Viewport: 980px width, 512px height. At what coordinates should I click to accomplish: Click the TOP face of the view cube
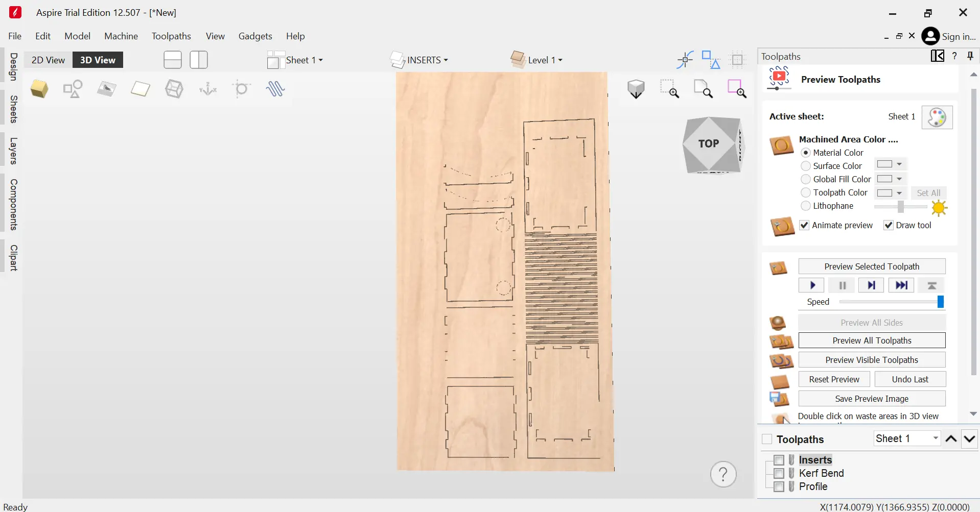click(x=709, y=144)
